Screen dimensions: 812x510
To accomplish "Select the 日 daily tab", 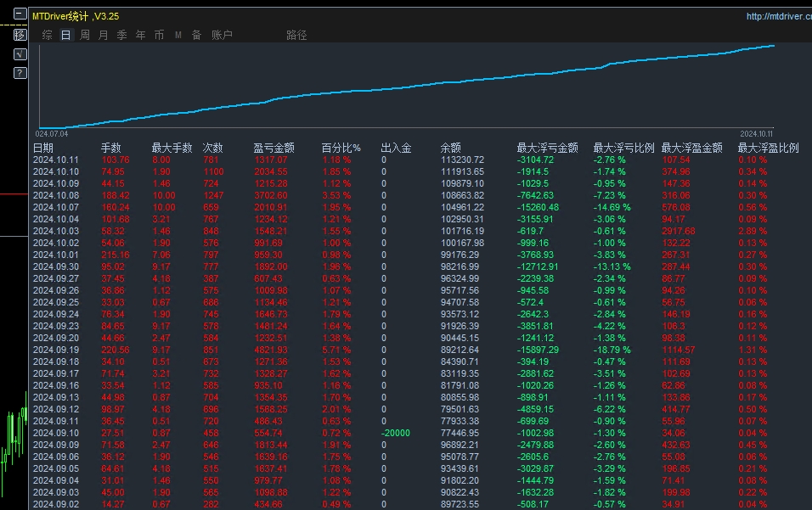I will point(65,36).
